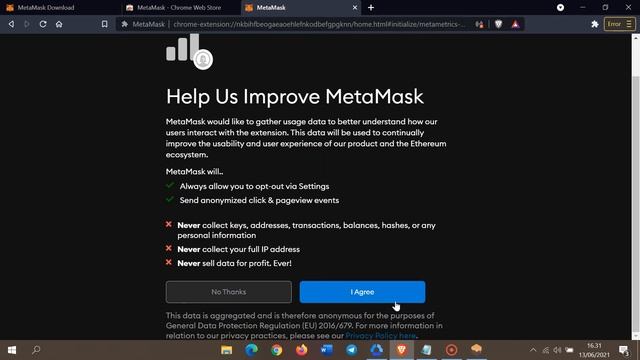Open File Explorer from taskbar

[227, 350]
